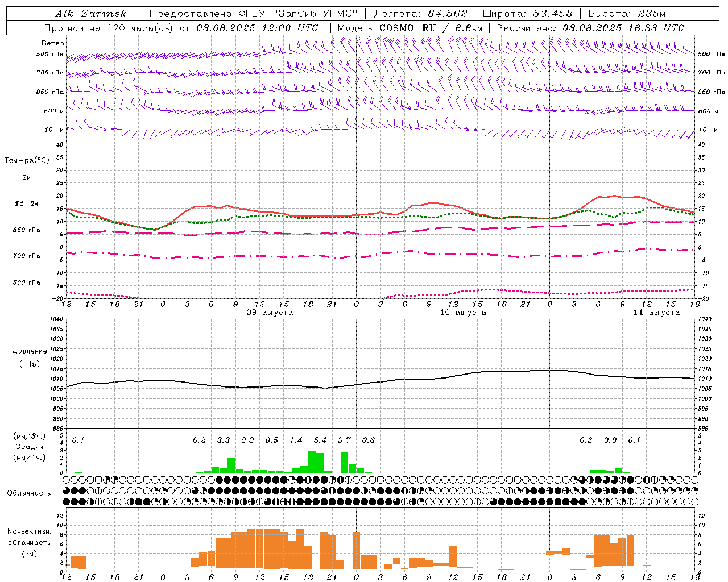Click the Тем-ра(°C) panel label

(x=27, y=161)
